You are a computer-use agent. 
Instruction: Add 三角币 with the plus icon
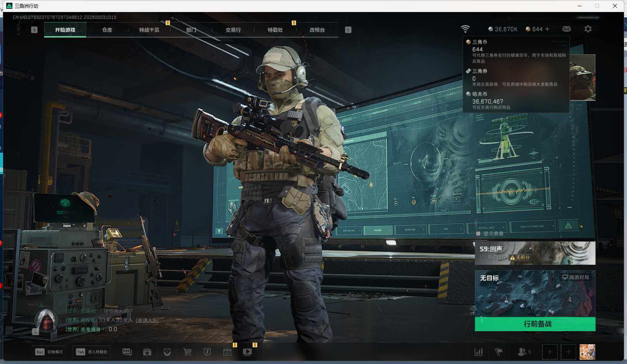point(547,29)
